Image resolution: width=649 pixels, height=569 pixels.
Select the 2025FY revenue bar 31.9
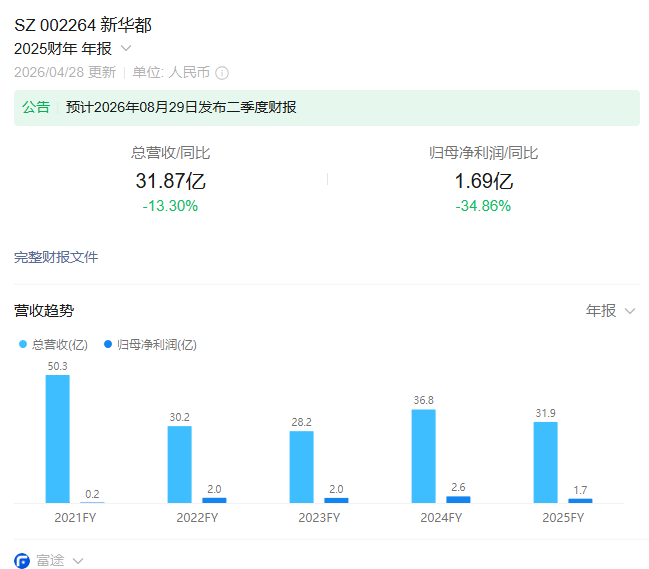[546, 463]
